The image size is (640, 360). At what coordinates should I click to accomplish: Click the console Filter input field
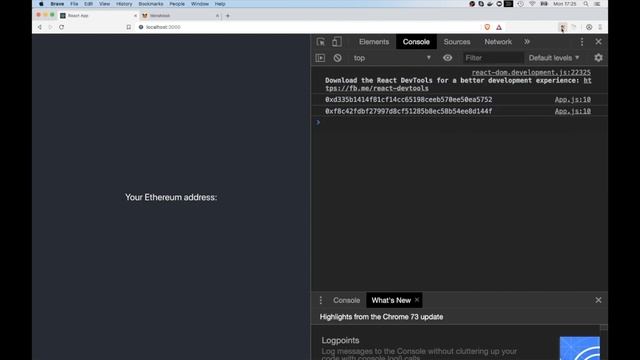(x=493, y=58)
